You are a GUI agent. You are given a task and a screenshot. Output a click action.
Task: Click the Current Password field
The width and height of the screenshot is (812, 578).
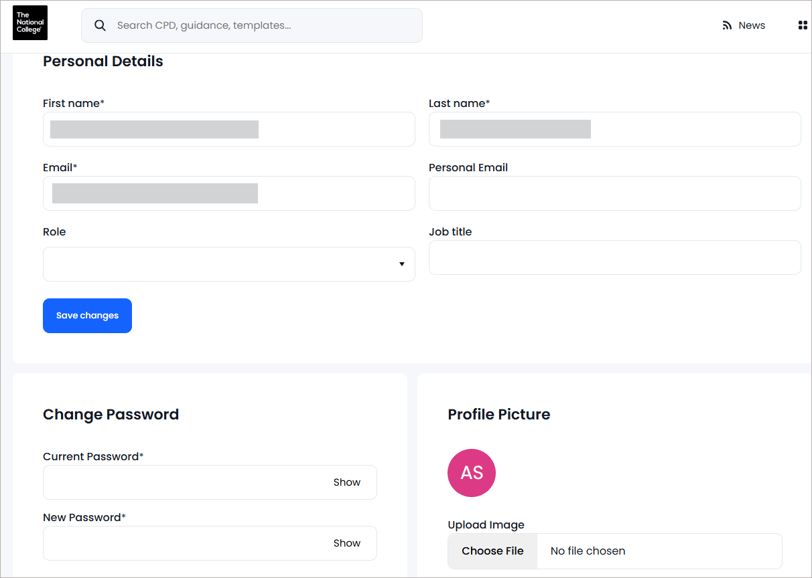(x=180, y=482)
